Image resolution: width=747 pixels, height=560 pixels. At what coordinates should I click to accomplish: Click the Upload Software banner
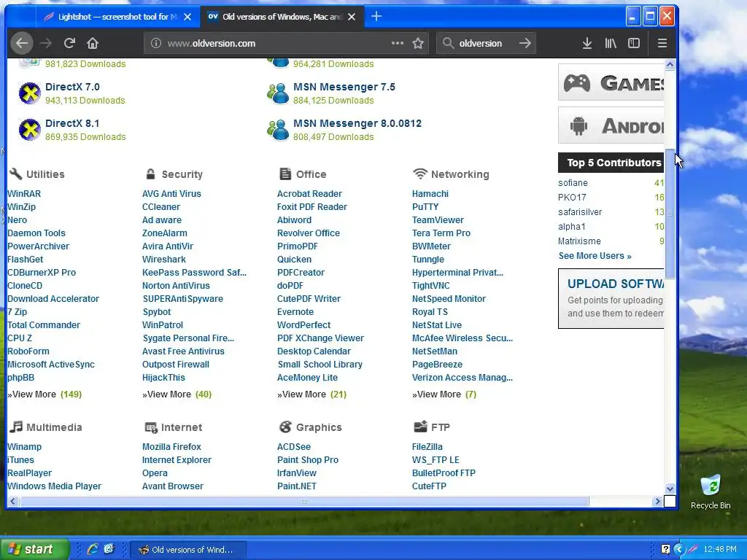tap(611, 298)
